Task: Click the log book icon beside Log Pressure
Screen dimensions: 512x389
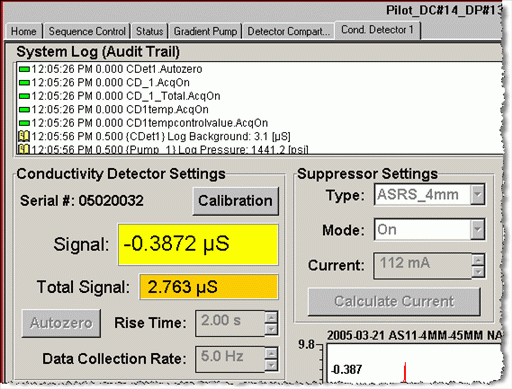Action: click(24, 149)
